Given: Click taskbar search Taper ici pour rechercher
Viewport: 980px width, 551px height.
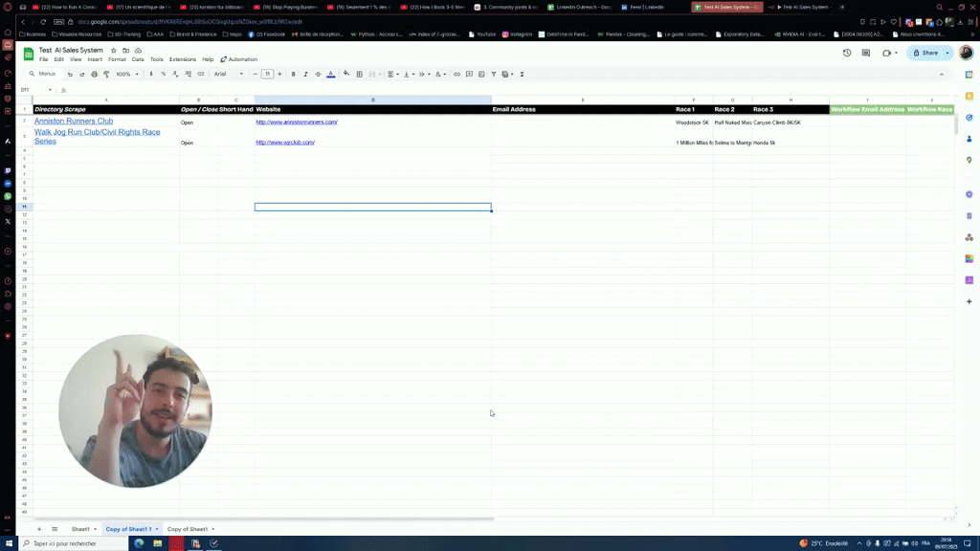Looking at the screenshot, I should pos(73,543).
